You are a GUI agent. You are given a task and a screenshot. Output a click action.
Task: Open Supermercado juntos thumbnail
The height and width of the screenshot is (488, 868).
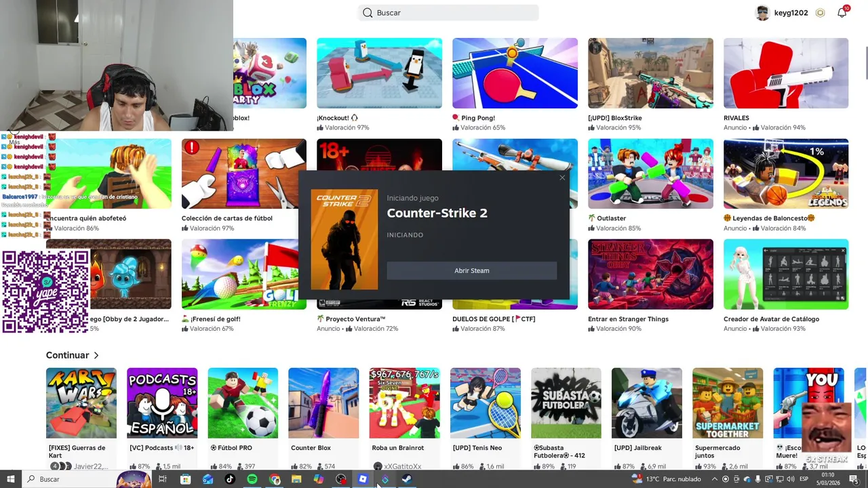(x=728, y=403)
